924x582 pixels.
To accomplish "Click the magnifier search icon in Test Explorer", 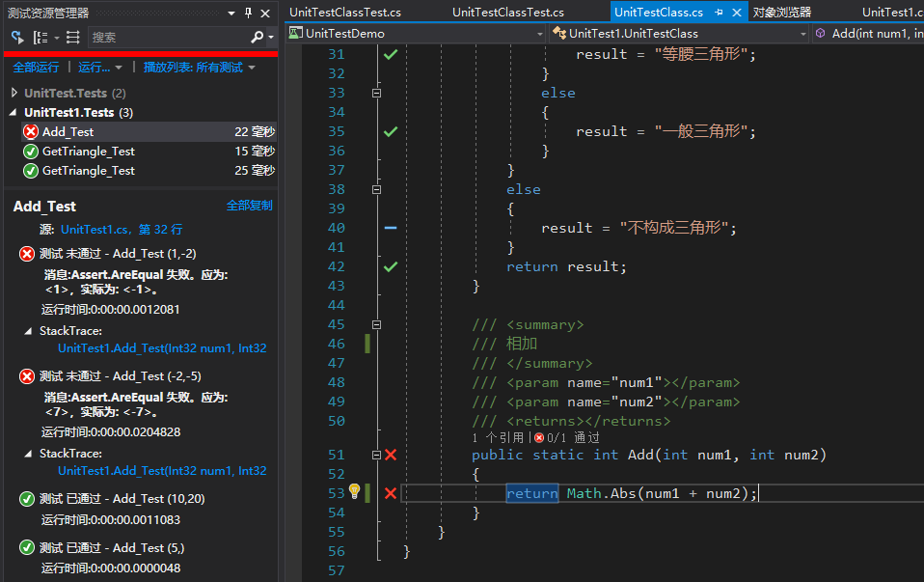I will click(257, 37).
